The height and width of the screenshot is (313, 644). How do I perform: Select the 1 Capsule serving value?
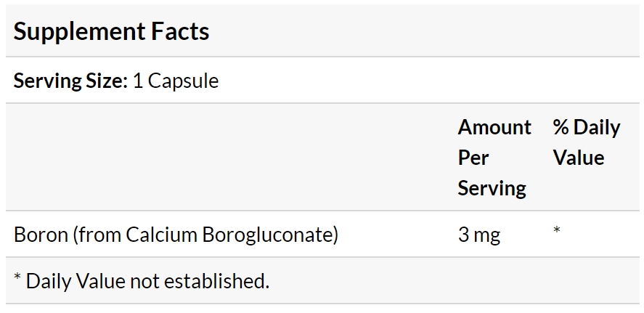[176, 81]
